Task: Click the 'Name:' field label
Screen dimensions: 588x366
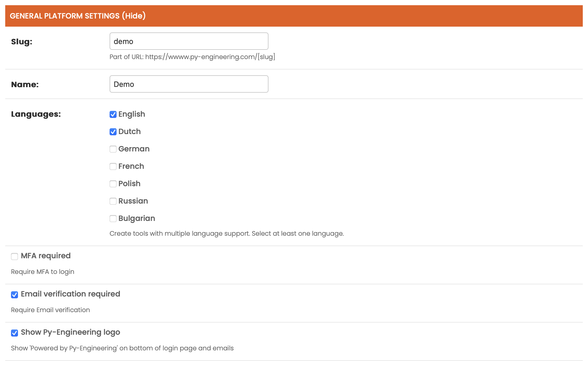Action: click(25, 85)
